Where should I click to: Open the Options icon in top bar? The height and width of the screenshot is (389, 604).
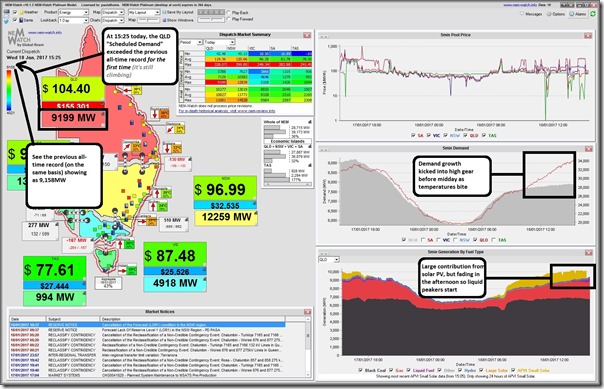pyautogui.click(x=549, y=14)
